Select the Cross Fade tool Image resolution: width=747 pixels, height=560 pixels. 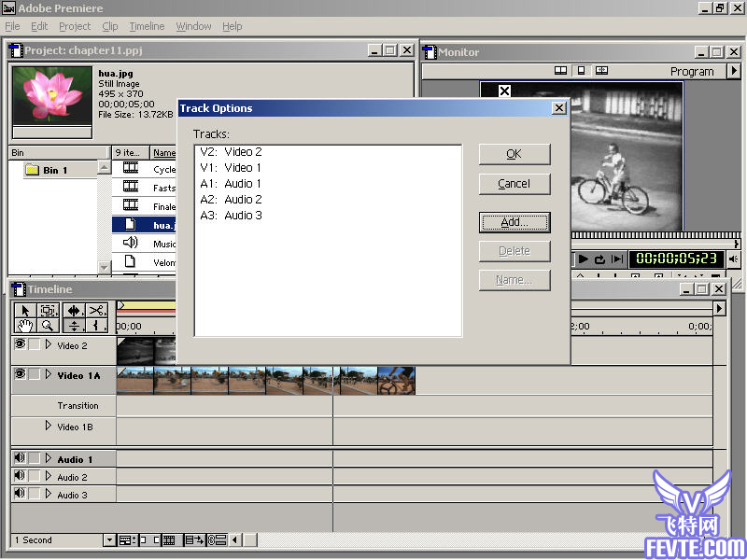[x=74, y=326]
